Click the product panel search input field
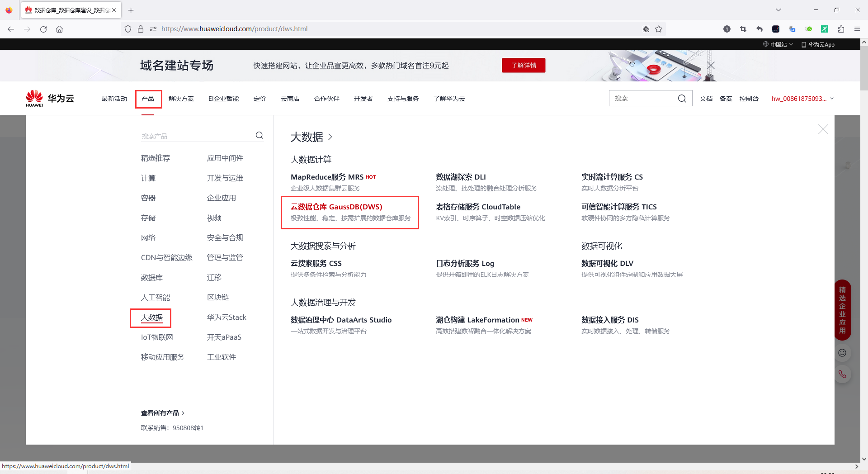This screenshot has width=868, height=474. point(194,135)
